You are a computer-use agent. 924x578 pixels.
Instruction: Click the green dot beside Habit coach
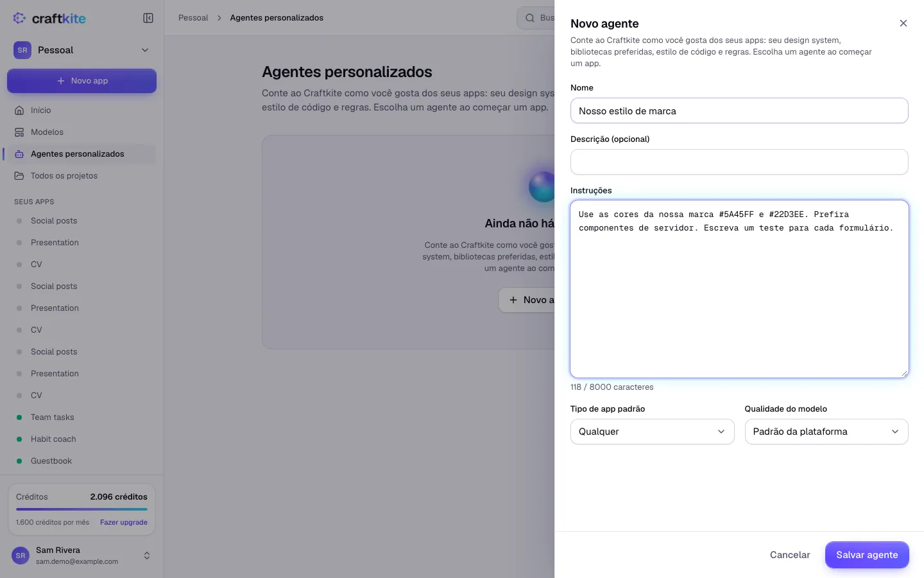pos(19,439)
